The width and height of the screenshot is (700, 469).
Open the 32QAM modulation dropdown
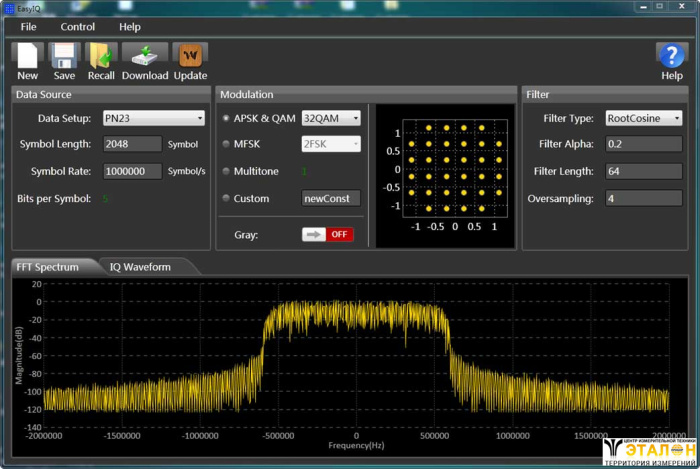331,118
